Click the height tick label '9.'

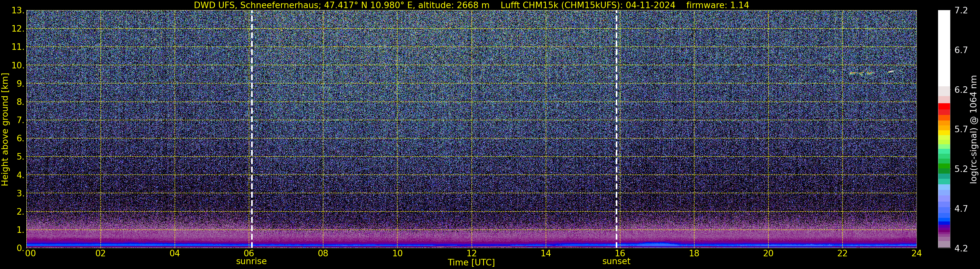tap(20, 84)
